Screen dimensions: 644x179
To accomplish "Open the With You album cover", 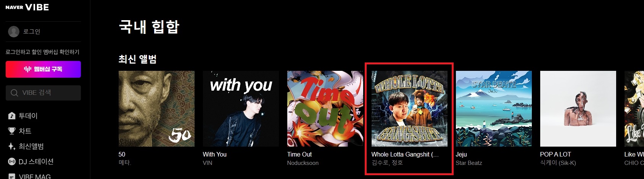I will click(x=241, y=109).
